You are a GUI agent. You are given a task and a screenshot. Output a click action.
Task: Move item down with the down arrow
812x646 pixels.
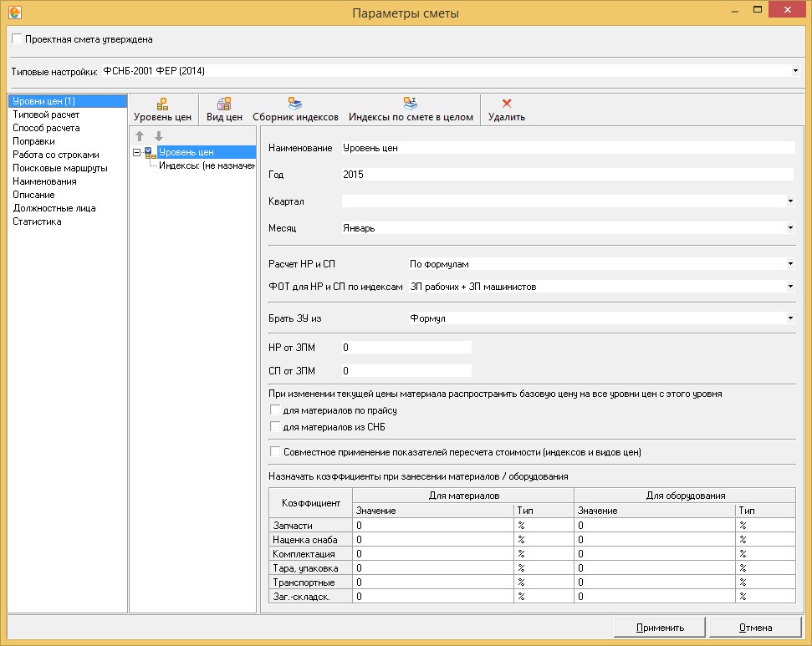(158, 136)
